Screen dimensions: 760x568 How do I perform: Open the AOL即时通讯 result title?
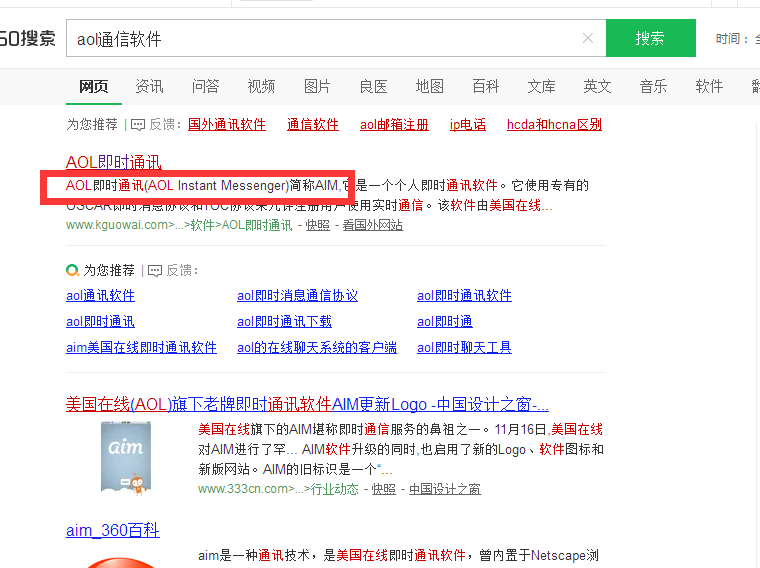(x=113, y=162)
